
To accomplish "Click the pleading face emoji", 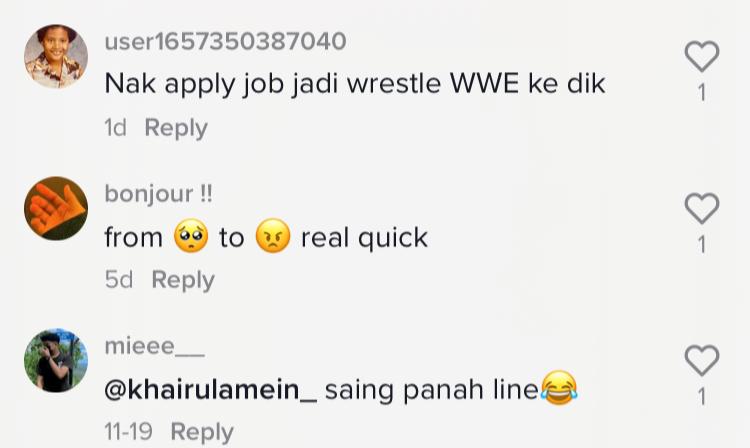I will pos(191,236).
